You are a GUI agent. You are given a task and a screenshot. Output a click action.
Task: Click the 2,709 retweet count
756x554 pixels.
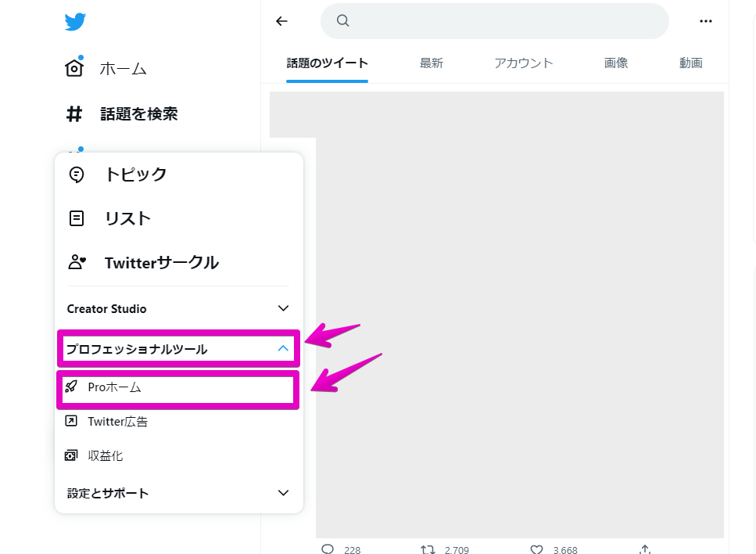[457, 550]
